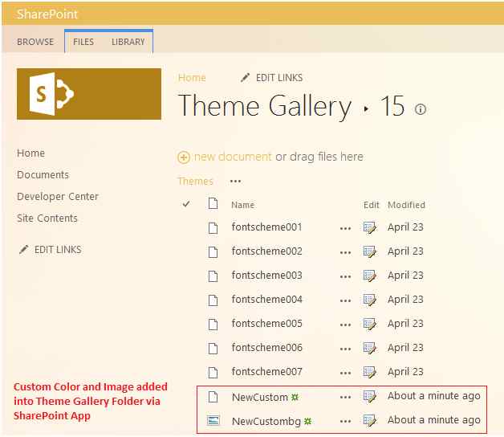Click the Edit column header
Screen dimensions: 504x437
(372, 205)
